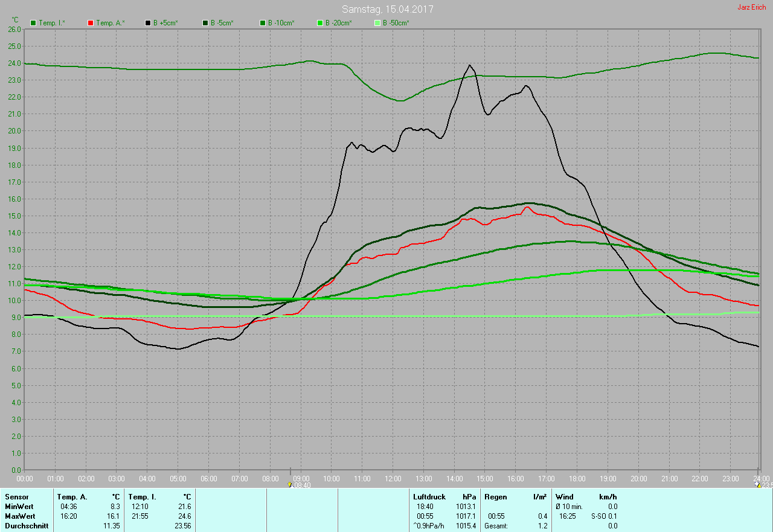Click the 06:00 time axis label
Screen dimensions: 773x532
208,479
